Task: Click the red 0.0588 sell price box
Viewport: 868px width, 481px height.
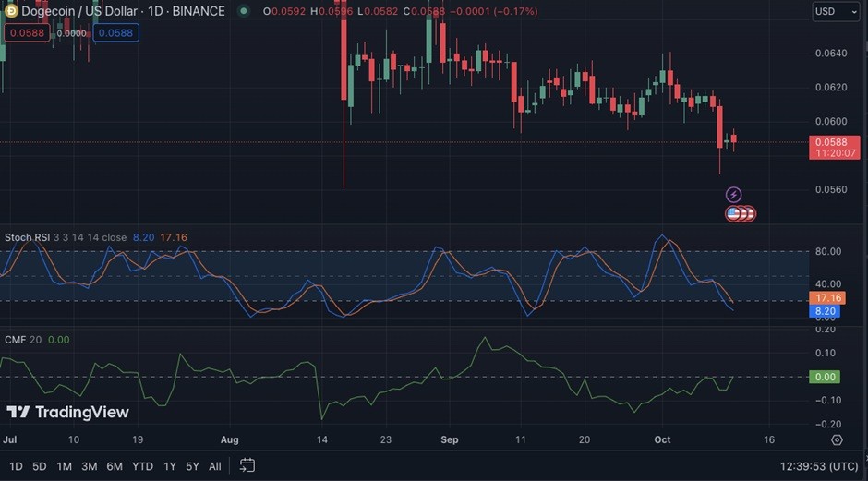Action: pos(27,32)
